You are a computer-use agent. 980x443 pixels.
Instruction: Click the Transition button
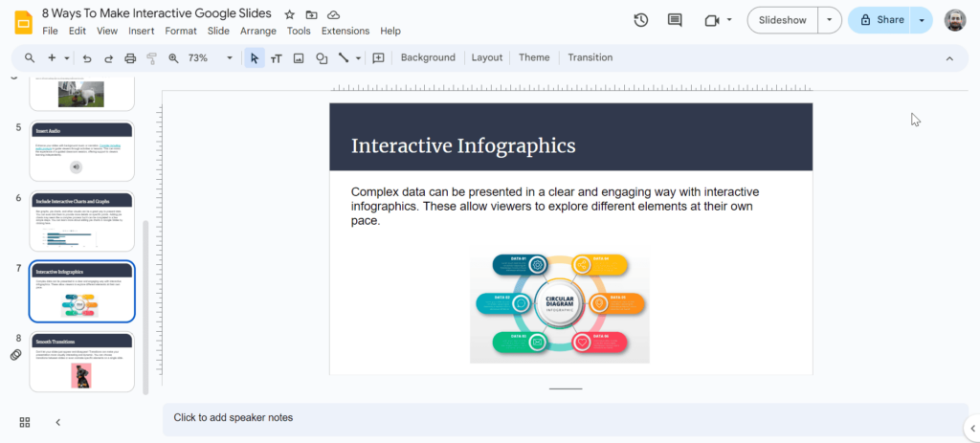pyautogui.click(x=590, y=57)
